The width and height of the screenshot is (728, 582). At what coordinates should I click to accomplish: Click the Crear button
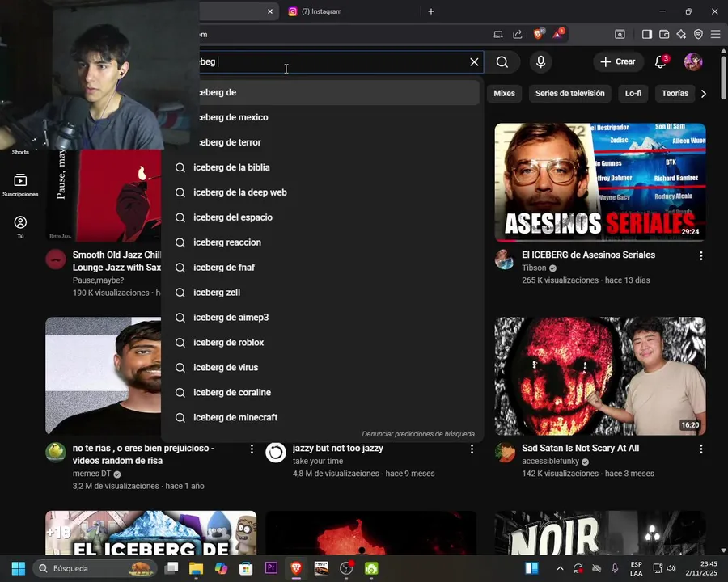coord(618,61)
